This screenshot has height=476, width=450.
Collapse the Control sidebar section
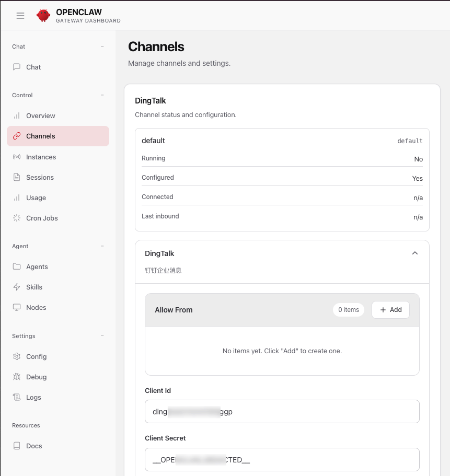coord(102,95)
